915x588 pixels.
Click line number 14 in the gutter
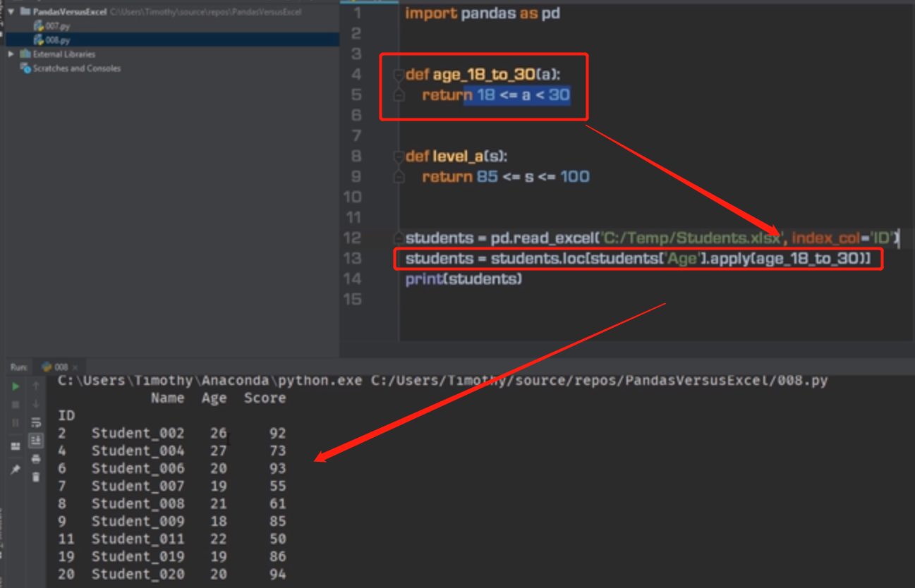(x=353, y=278)
